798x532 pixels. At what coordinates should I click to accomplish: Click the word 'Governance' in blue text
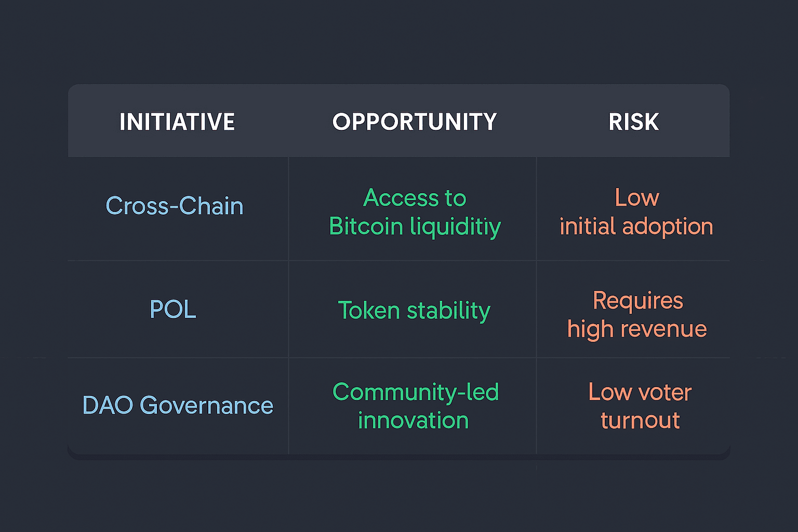[x=206, y=405]
